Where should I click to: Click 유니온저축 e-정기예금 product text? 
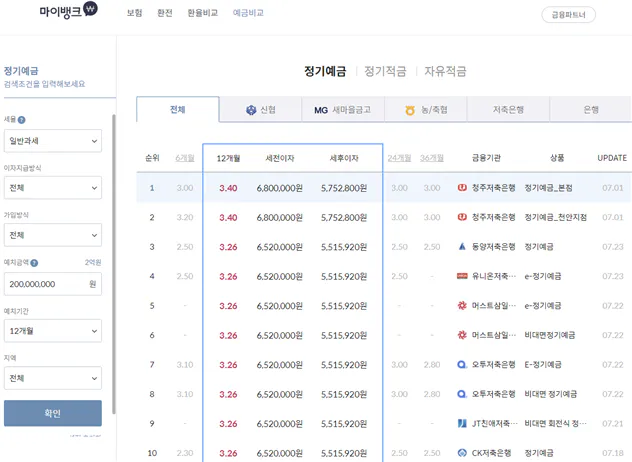click(543, 276)
